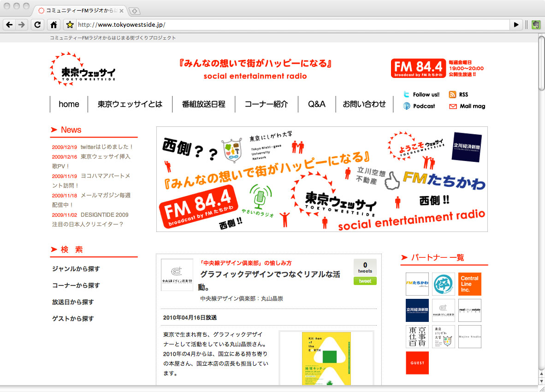Image resolution: width=545 pixels, height=392 pixels.
Task: Open the 東京仕事百貨 partner logo
Action: pyautogui.click(x=417, y=336)
